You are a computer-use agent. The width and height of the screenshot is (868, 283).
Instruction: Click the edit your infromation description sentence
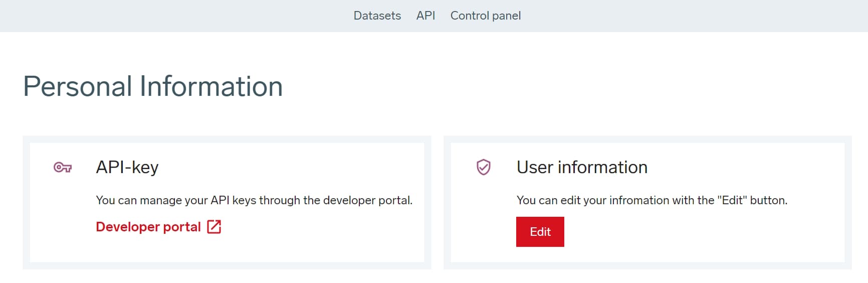pos(652,200)
